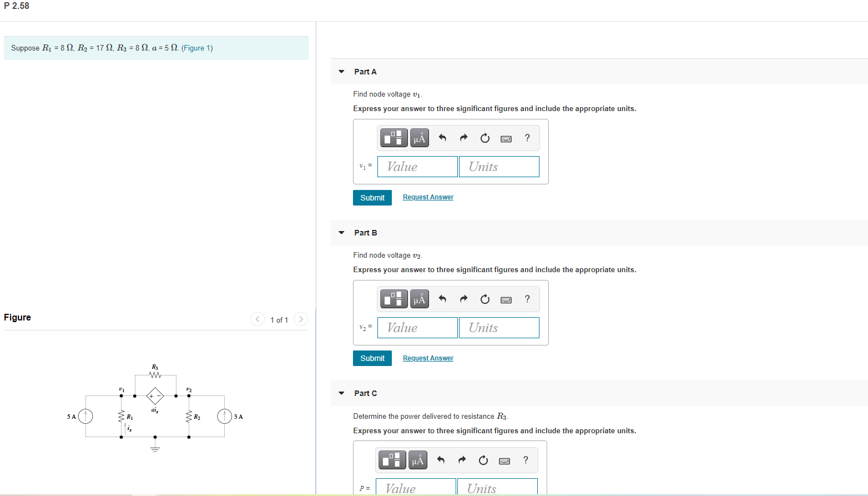The width and height of the screenshot is (868, 496).
Task: Reset the Part C answer field
Action: 483,460
